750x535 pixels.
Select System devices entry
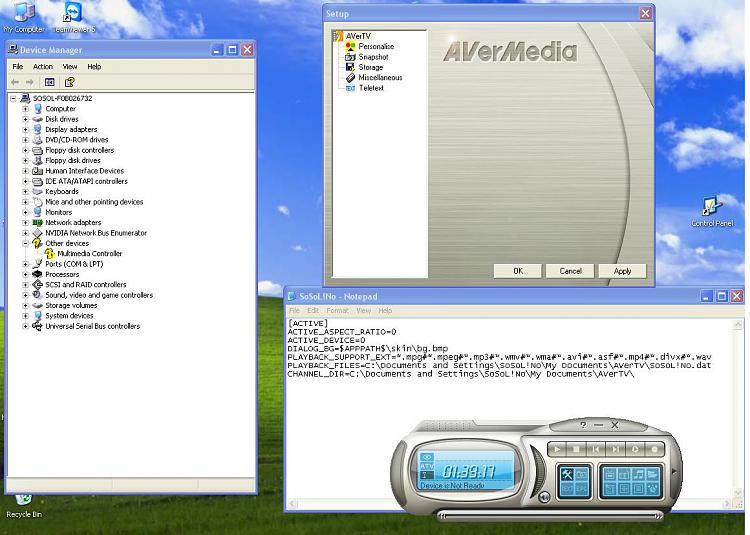pyautogui.click(x=69, y=316)
